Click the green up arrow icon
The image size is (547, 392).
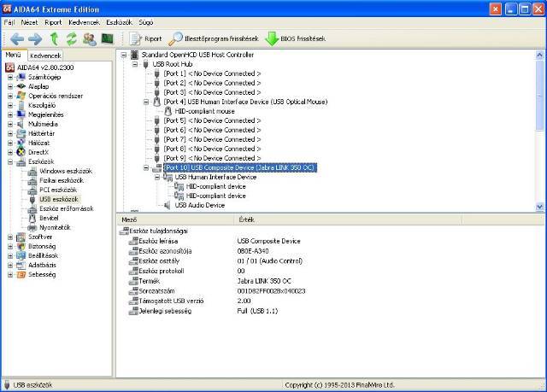[54, 38]
